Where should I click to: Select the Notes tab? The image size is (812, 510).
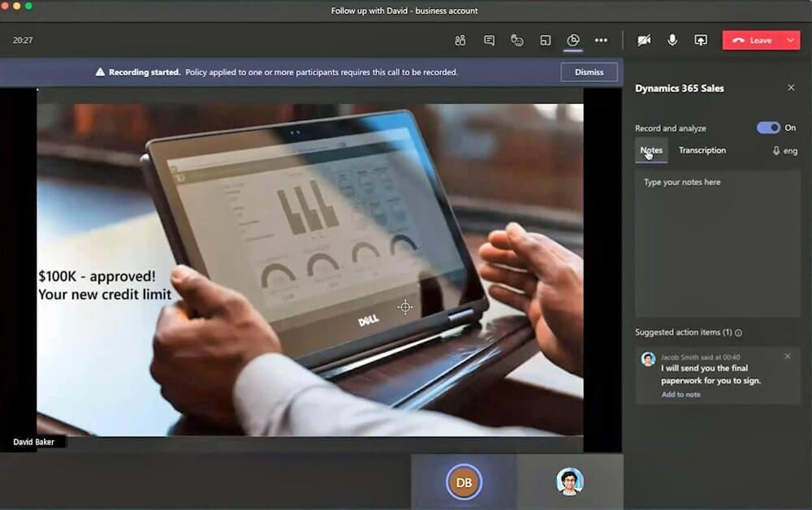(x=651, y=150)
